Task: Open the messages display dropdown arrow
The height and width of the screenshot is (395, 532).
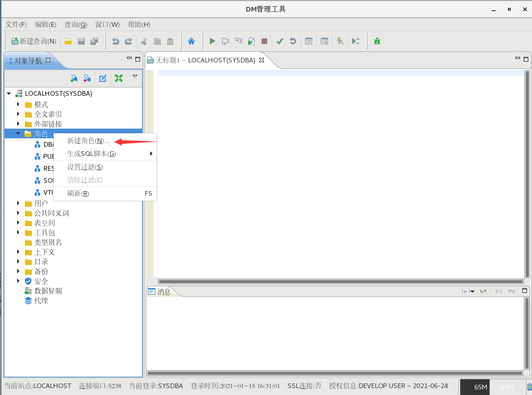Action: point(472,291)
